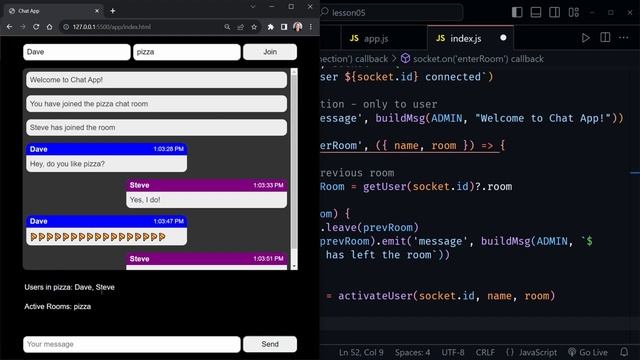
Task: Focus the Your message input field
Action: point(132,344)
